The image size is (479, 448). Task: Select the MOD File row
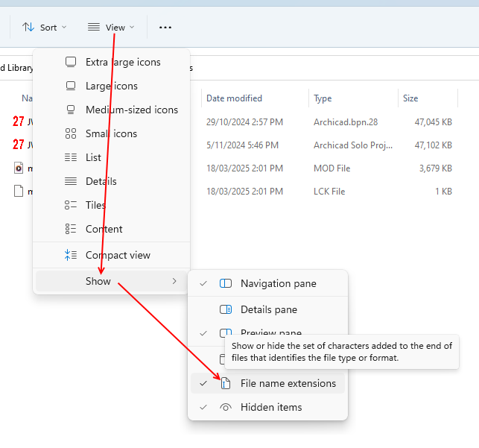click(x=234, y=168)
